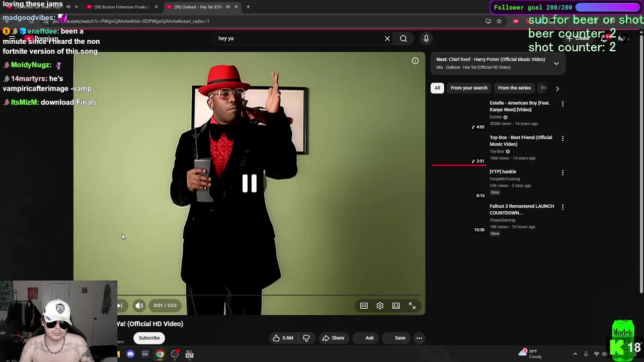644x362 pixels.
Task: Like the video (5.6M)
Action: [283, 338]
